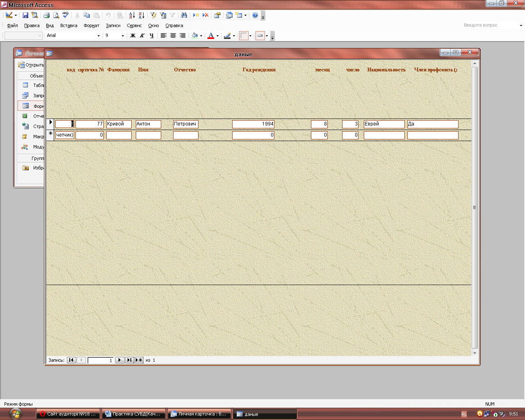The width and height of the screenshot is (525, 420).
Task: Click the Windows Start orb
Action: 15,414
